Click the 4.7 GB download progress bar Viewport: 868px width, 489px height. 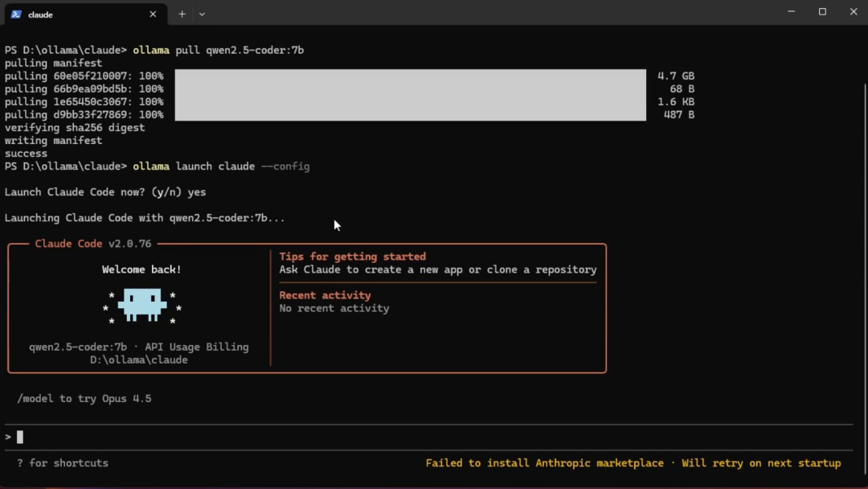click(410, 76)
